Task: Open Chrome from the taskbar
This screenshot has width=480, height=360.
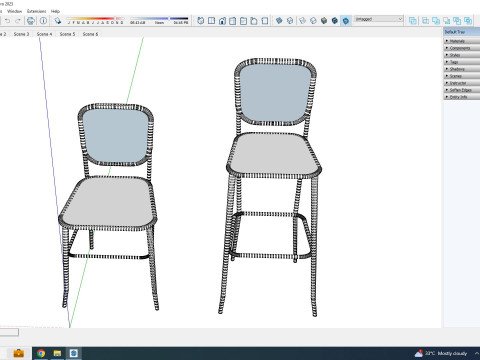Action: coord(41,353)
